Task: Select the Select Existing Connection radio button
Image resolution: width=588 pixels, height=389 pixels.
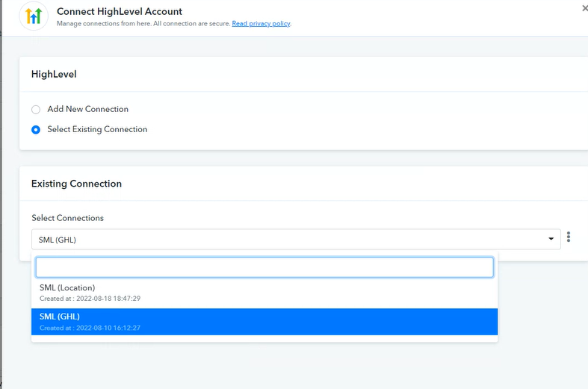Action: click(x=36, y=130)
